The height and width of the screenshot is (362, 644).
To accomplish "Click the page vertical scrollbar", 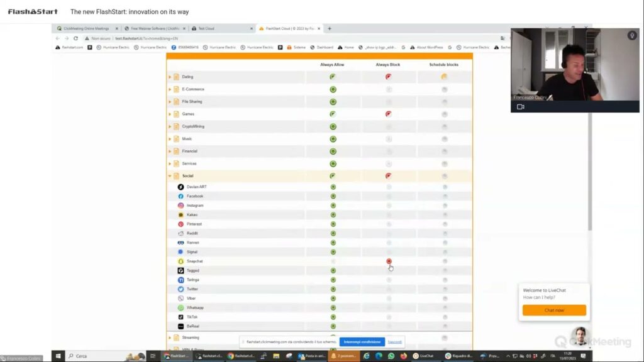I will [x=589, y=170].
